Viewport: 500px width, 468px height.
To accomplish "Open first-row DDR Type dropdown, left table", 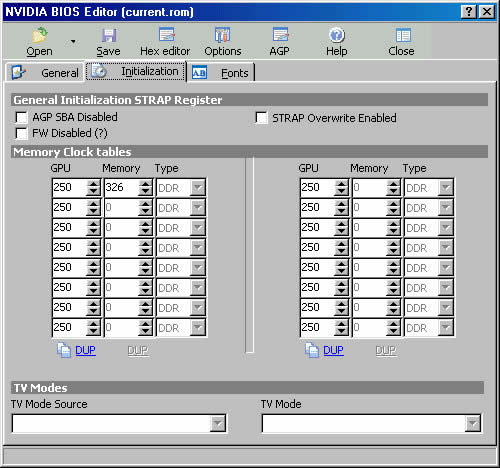I will pyautogui.click(x=198, y=188).
